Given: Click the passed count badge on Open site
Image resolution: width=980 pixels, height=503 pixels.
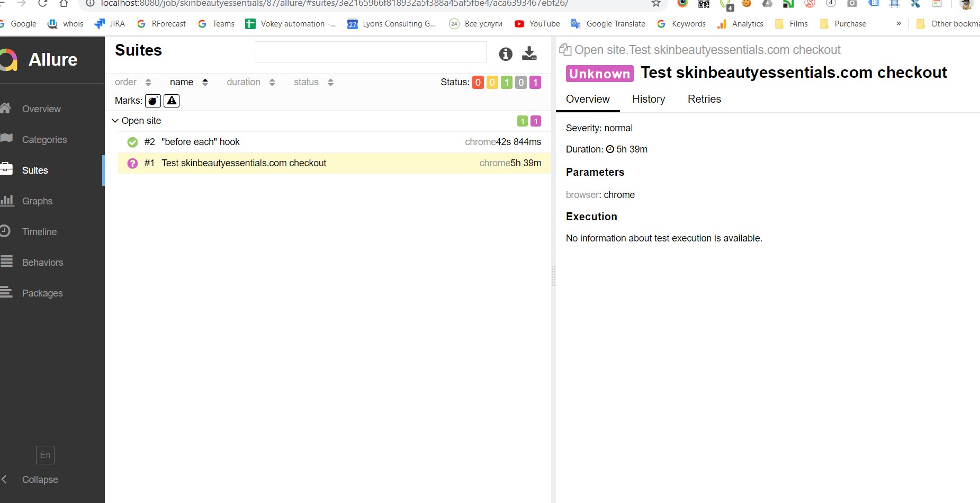Looking at the screenshot, I should point(523,121).
